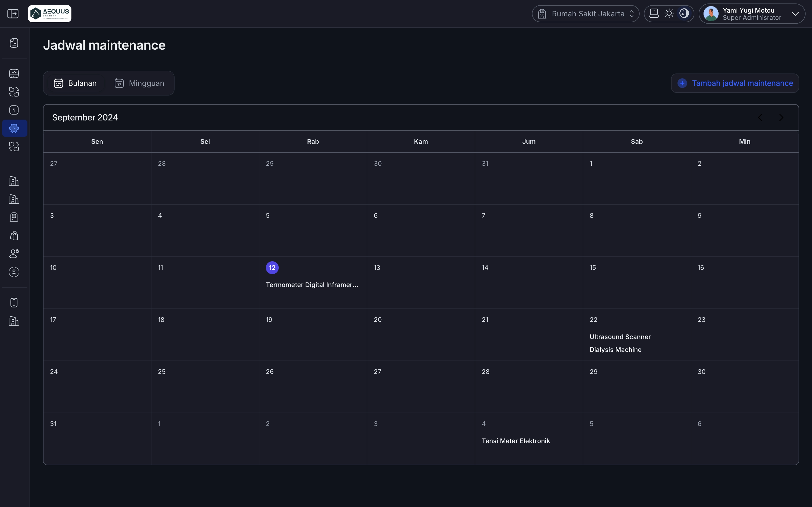Click the users icon in sidebar

[x=14, y=254]
